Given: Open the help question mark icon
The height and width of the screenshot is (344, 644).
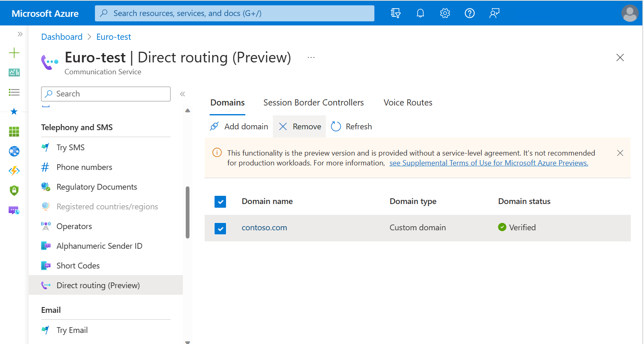Looking at the screenshot, I should (x=469, y=13).
